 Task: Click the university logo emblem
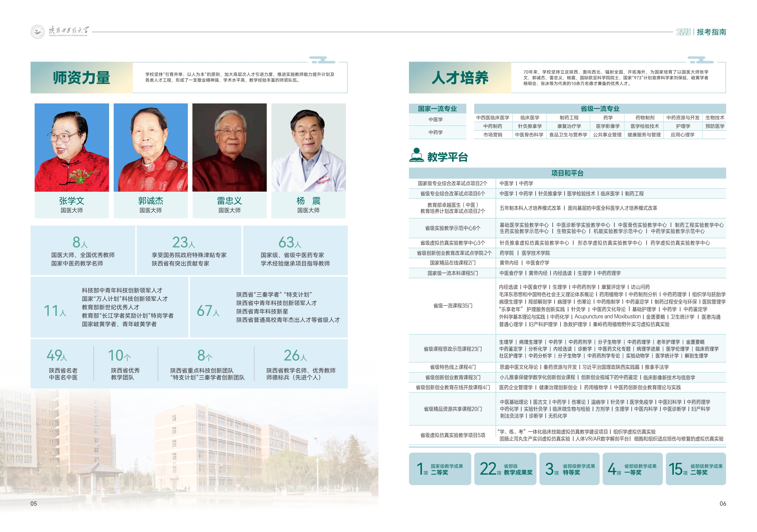pos(38,32)
